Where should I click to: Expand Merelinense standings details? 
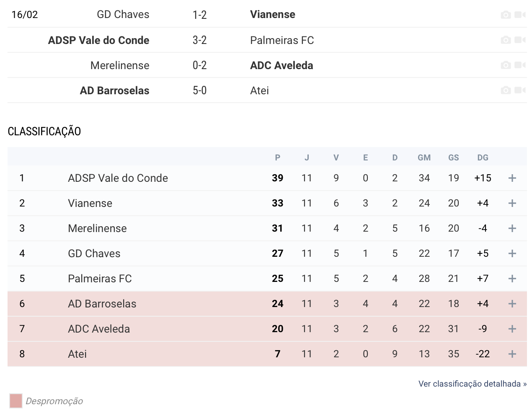point(512,228)
